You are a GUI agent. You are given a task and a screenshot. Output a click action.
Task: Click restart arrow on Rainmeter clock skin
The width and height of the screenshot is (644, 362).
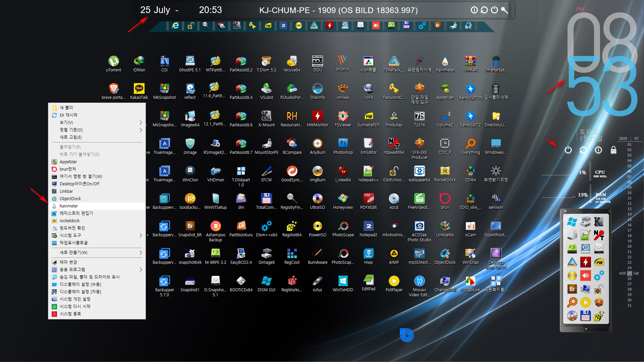[x=583, y=150]
